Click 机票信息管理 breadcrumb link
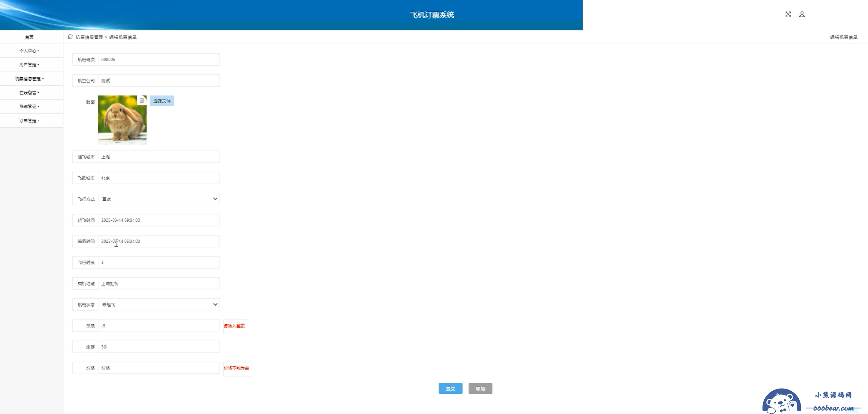This screenshot has height=414, width=868. [x=89, y=37]
